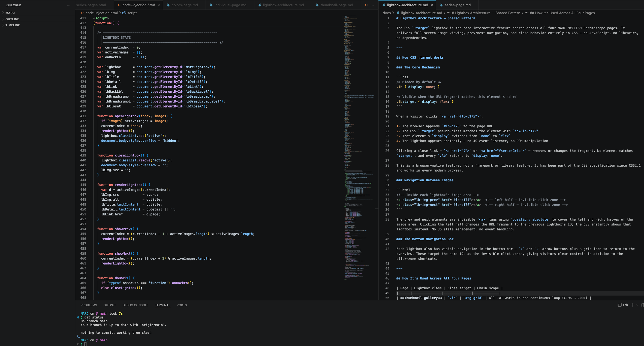Screen dimensions: 644x346
Task: Click '# Lightbox Architecture — Shared Pattern' title line
Action: point(436,18)
